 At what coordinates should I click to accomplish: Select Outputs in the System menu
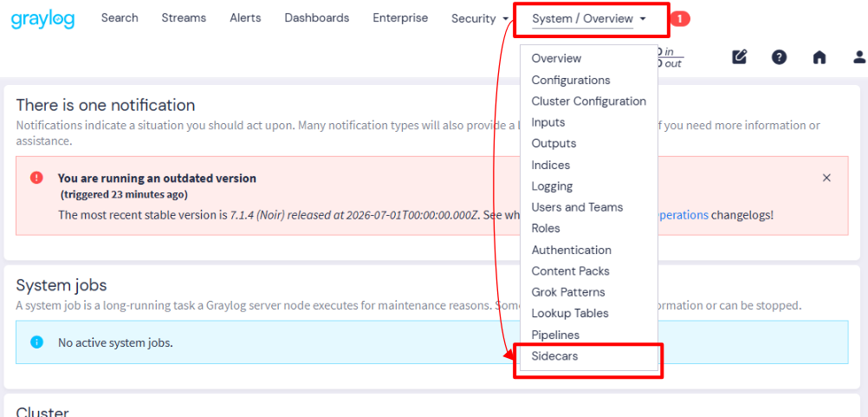coord(554,143)
